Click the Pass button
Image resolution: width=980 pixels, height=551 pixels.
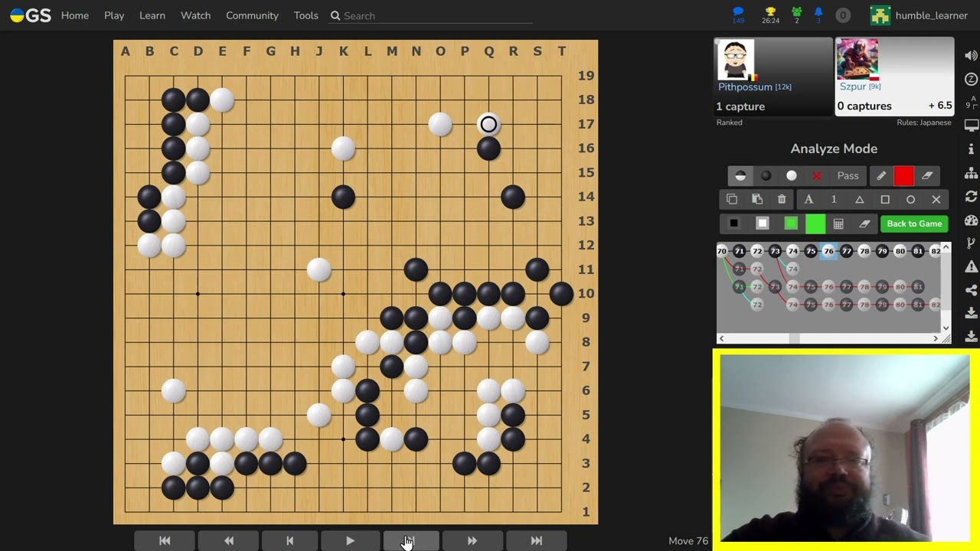pyautogui.click(x=848, y=176)
